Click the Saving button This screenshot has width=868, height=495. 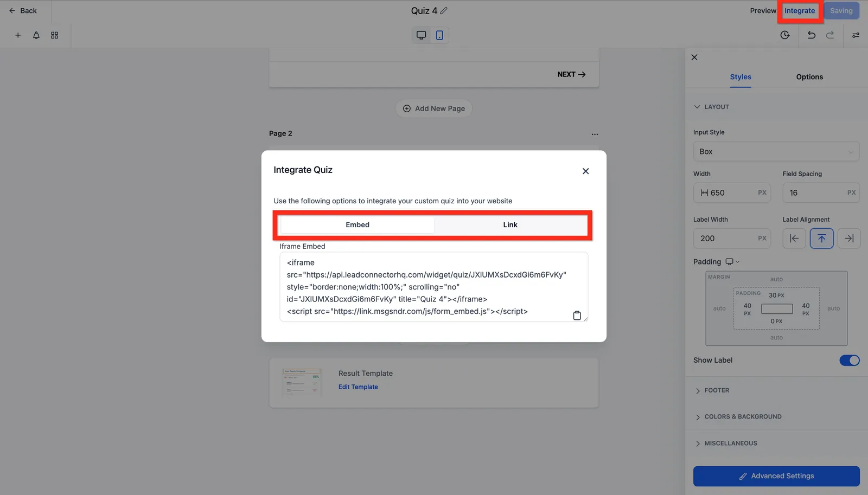pyautogui.click(x=841, y=11)
